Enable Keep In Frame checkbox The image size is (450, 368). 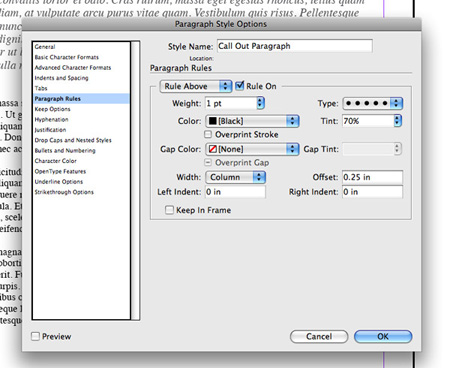point(169,210)
